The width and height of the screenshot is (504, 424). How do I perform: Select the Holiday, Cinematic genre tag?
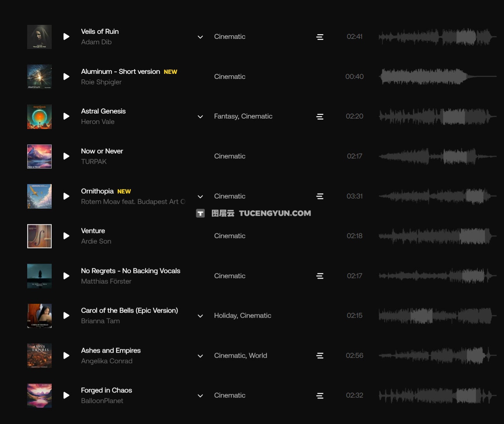[x=242, y=316]
